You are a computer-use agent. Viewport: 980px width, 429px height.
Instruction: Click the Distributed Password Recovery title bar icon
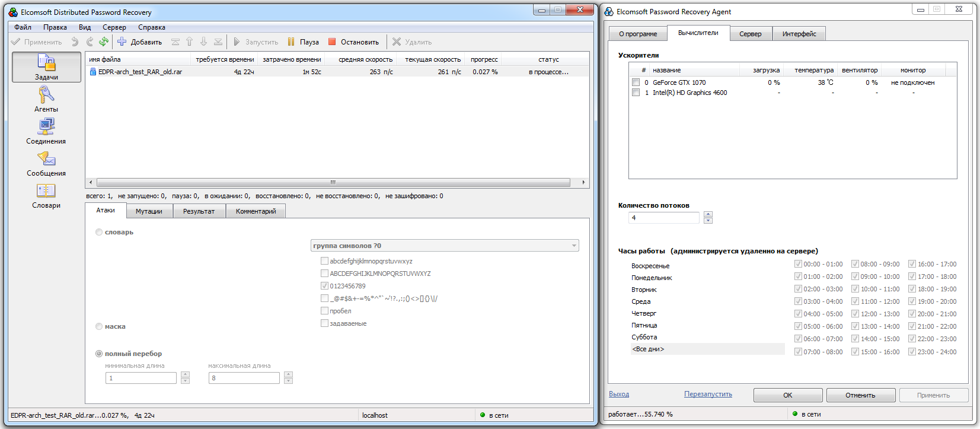point(13,12)
